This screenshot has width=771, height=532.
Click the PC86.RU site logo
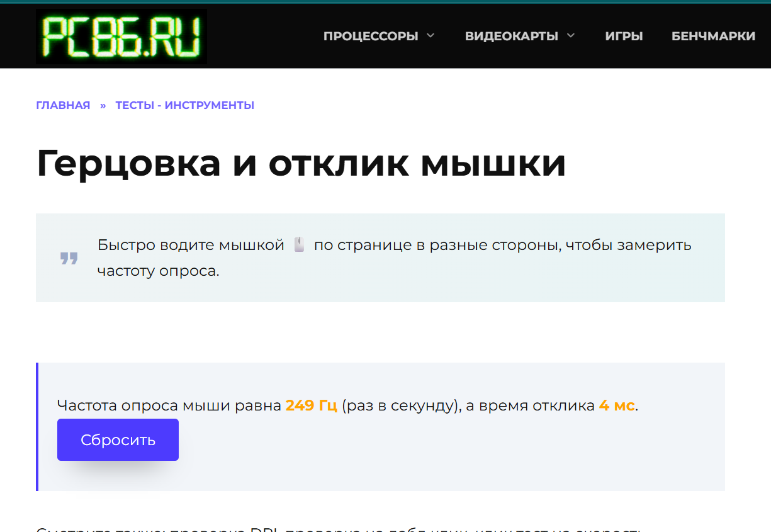(x=121, y=37)
